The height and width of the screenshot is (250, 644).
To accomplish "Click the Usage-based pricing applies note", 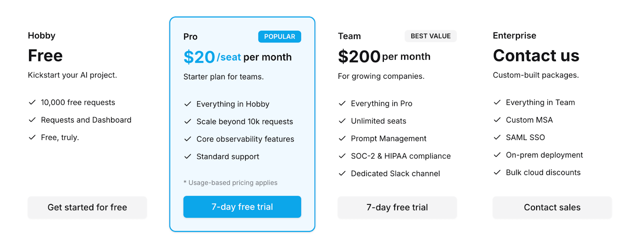I will click(231, 183).
